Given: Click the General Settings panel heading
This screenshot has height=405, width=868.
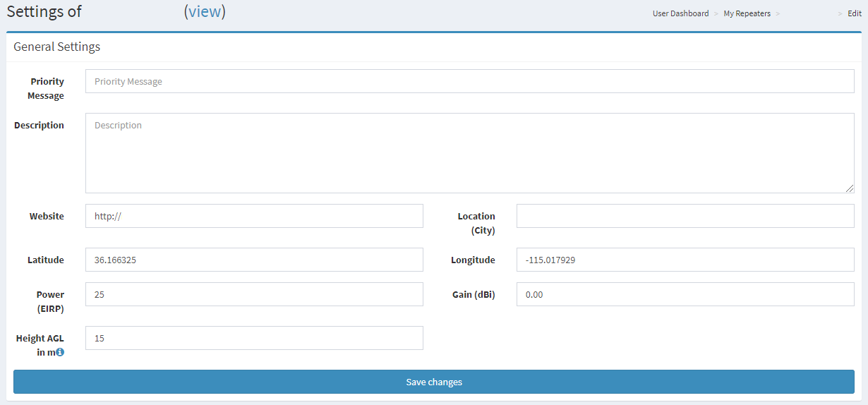Looking at the screenshot, I should click(57, 47).
